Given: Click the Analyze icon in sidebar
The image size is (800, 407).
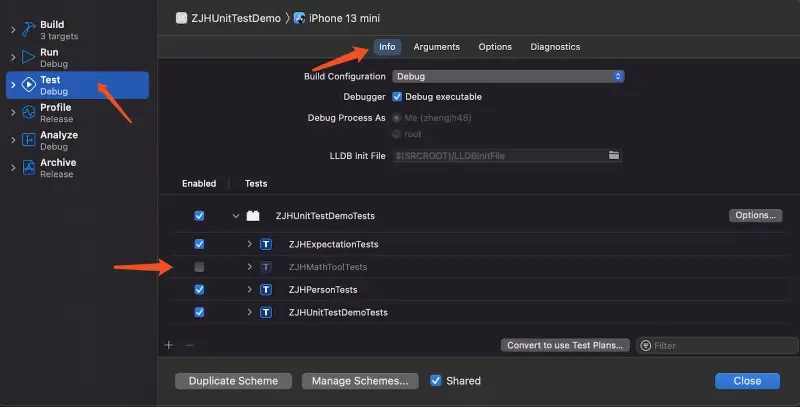Looking at the screenshot, I should pyautogui.click(x=29, y=140).
